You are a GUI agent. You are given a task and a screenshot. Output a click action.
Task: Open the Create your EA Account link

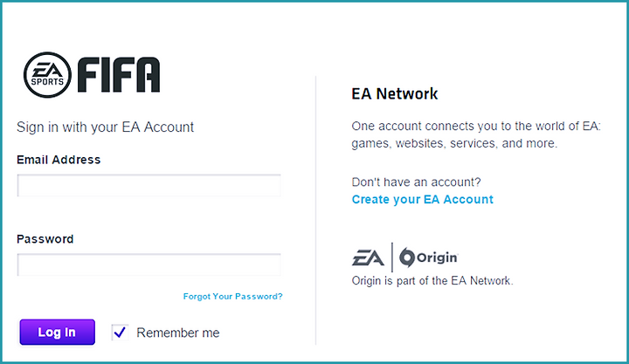click(423, 199)
